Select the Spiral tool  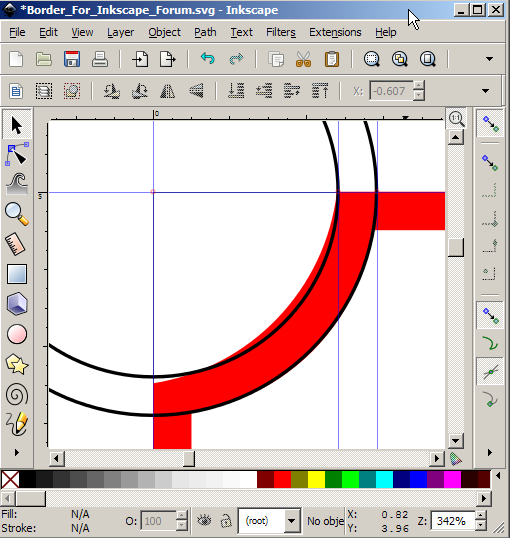coord(17,394)
